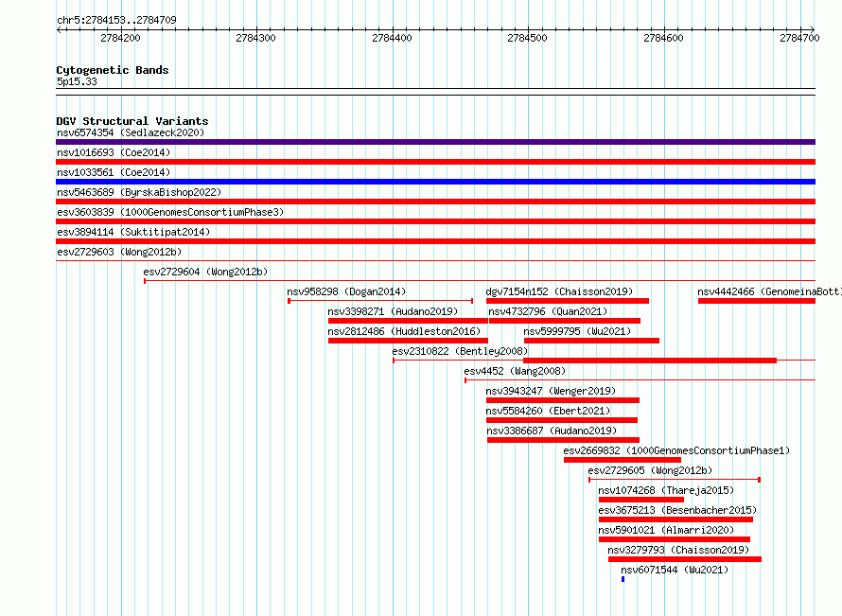This screenshot has width=842, height=616.
Task: Select nsv3398271 (Audano2019) label
Action: tap(393, 311)
